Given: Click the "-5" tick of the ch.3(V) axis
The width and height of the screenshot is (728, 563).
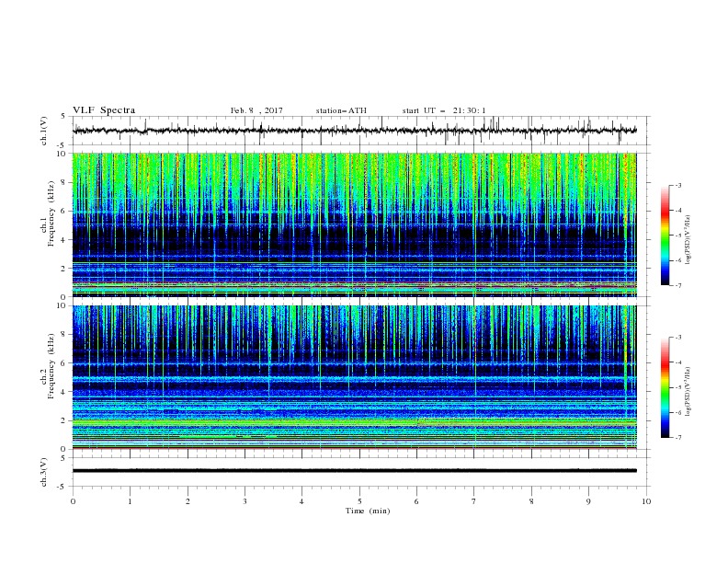Looking at the screenshot, I should (63, 487).
